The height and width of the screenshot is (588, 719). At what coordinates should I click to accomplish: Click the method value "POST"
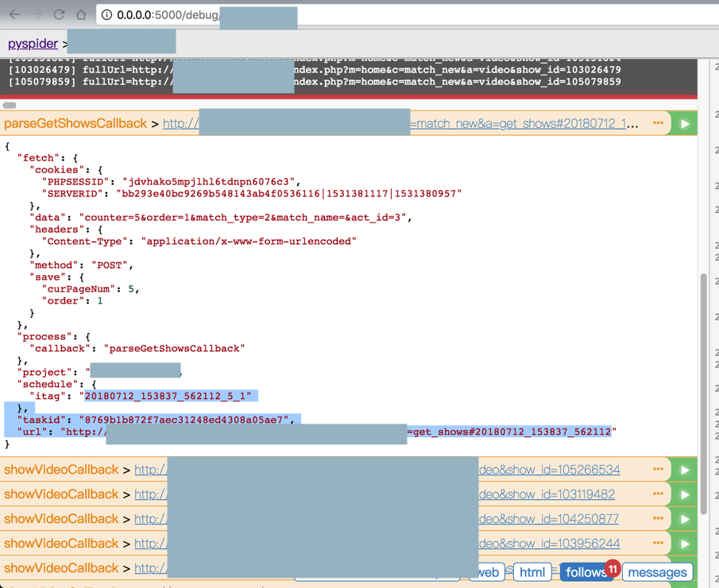[x=109, y=265]
